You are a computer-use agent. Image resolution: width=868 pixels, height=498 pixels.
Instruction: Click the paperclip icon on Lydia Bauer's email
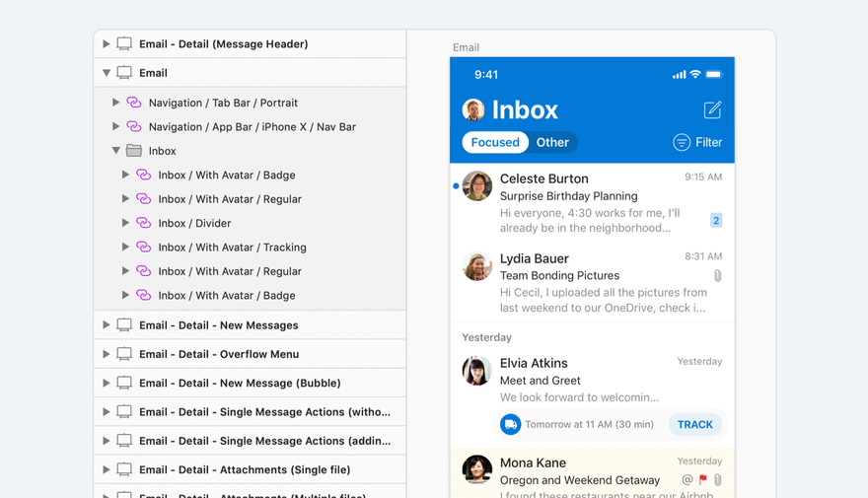click(x=717, y=275)
